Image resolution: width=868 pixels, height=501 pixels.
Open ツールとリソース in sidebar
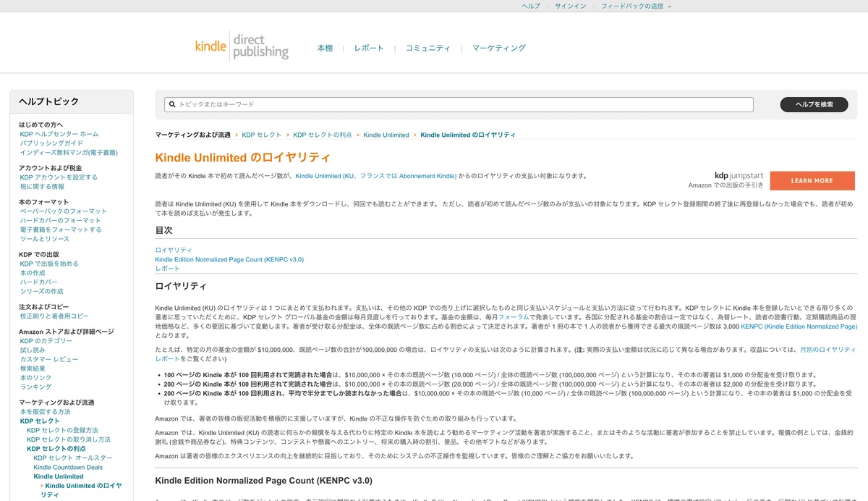(45, 239)
